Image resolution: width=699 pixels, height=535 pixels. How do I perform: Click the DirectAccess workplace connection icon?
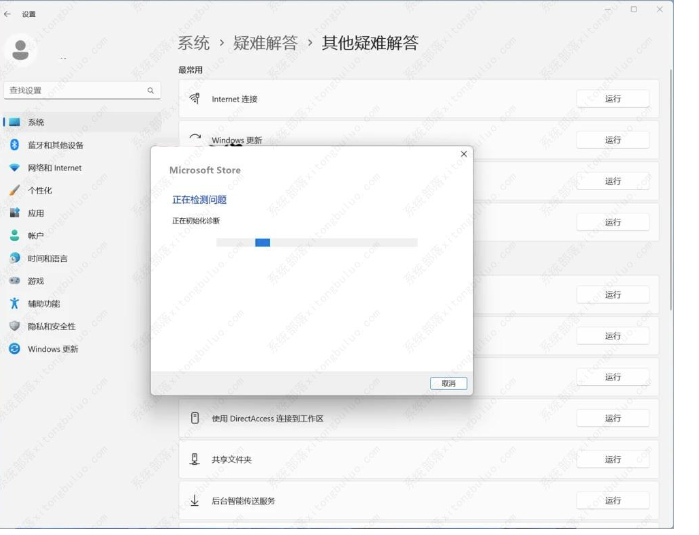click(x=195, y=418)
